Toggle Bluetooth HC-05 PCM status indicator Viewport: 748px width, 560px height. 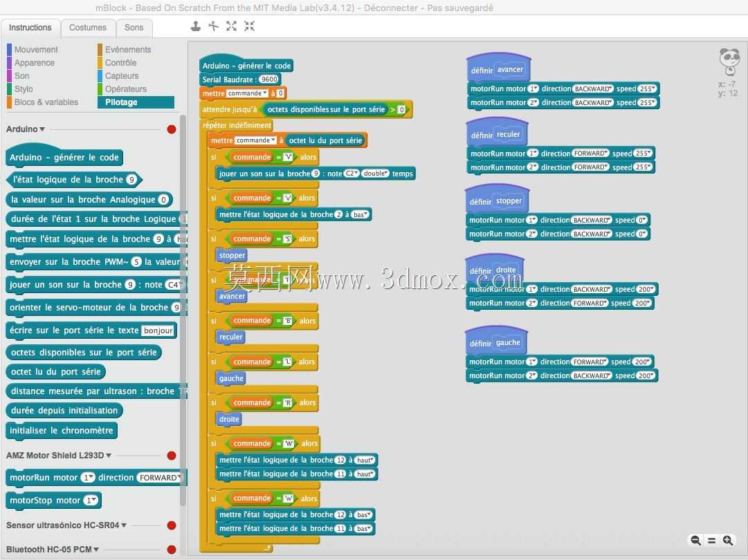click(172, 550)
